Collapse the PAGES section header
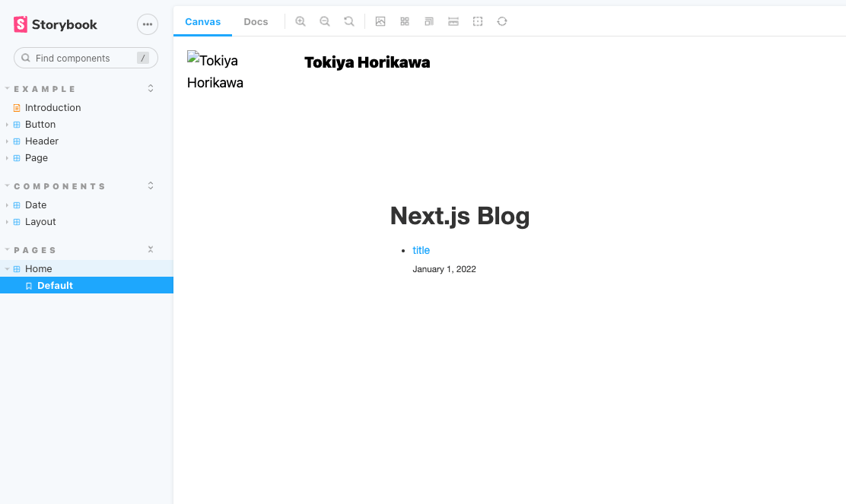The image size is (846, 504). pyautogui.click(x=34, y=250)
